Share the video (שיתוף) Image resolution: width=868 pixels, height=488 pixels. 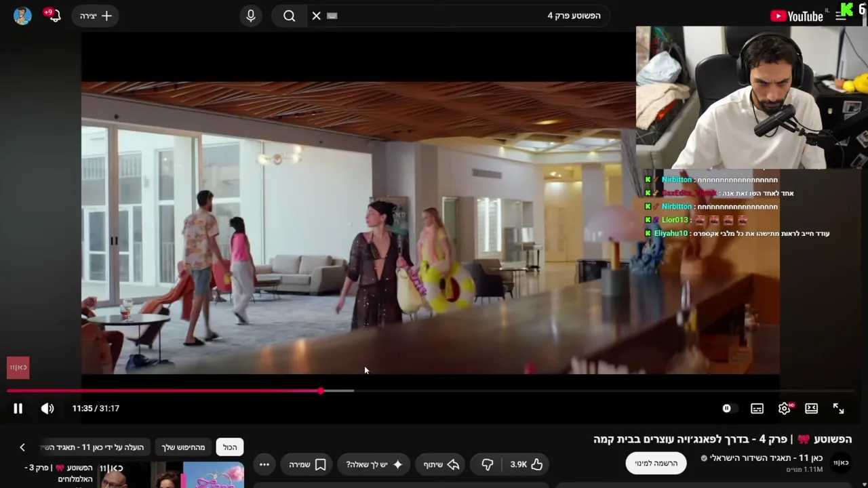(441, 464)
